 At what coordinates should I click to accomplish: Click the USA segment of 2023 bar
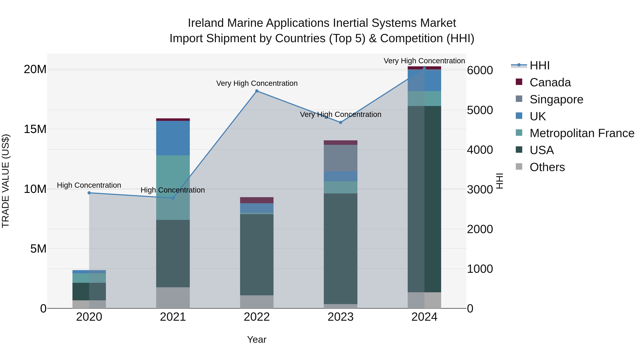click(340, 249)
